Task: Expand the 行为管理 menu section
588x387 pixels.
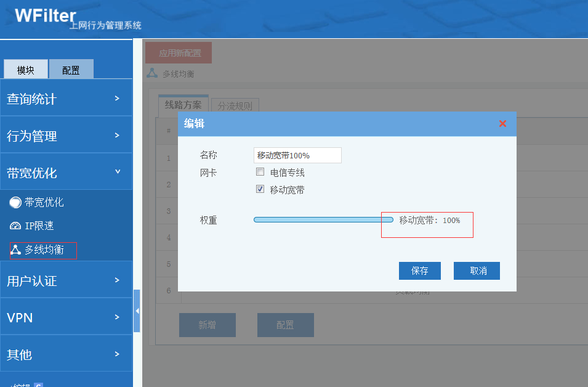Action: tap(66, 136)
